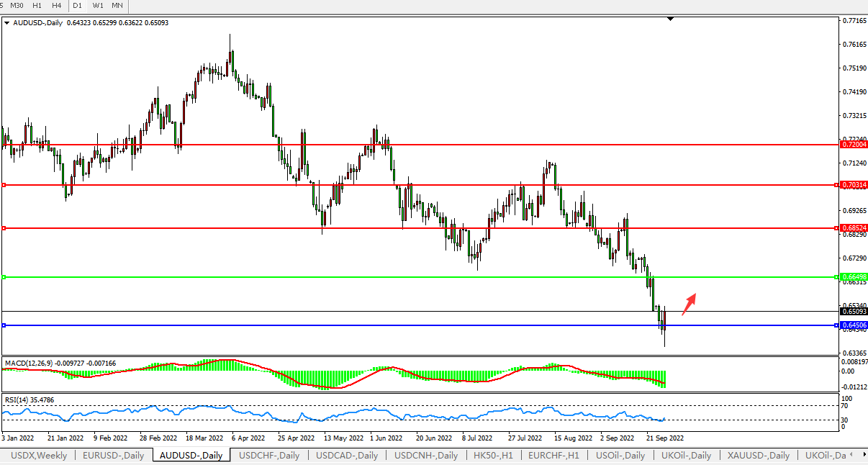Image resolution: width=868 pixels, height=465 pixels.
Task: Set chart period to H4
Action: point(56,6)
